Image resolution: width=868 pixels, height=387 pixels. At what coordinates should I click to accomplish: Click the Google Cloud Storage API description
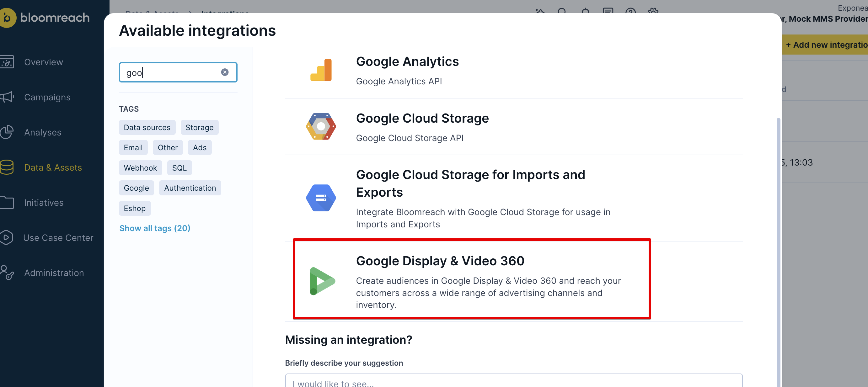point(410,138)
